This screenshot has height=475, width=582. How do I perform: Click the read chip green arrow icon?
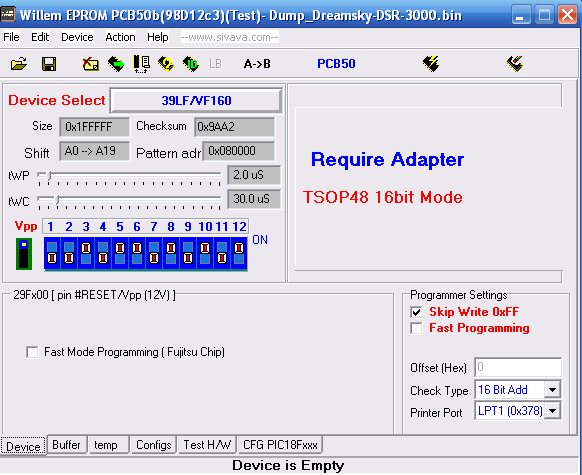click(x=116, y=64)
